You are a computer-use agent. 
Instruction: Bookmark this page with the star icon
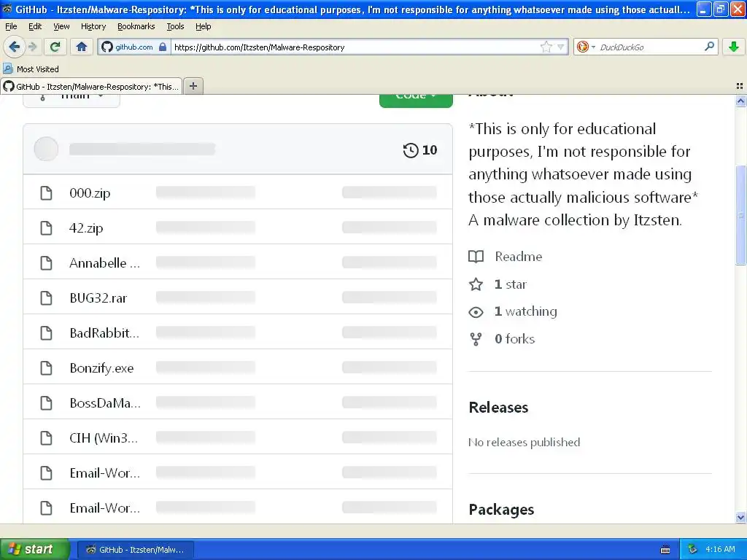[546, 47]
